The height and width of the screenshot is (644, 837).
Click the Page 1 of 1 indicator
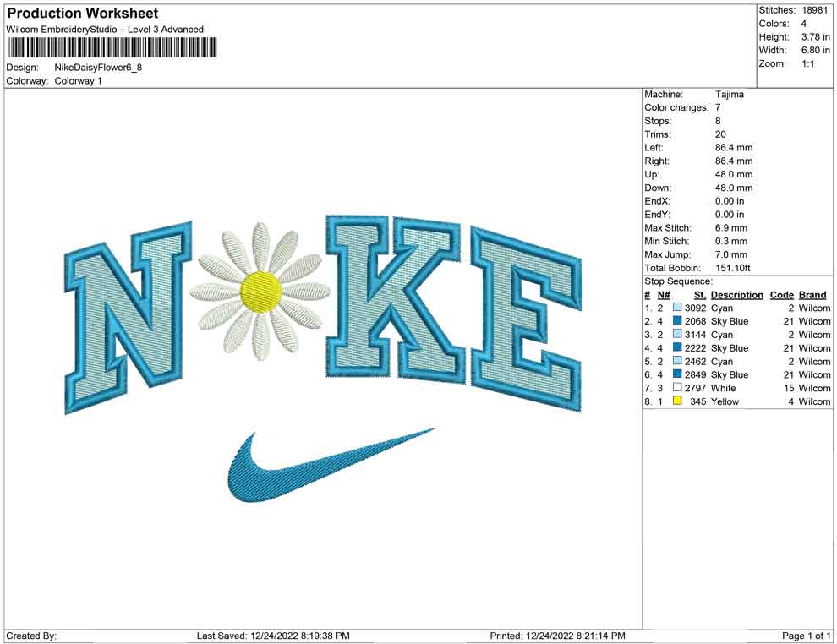pyautogui.click(x=807, y=636)
